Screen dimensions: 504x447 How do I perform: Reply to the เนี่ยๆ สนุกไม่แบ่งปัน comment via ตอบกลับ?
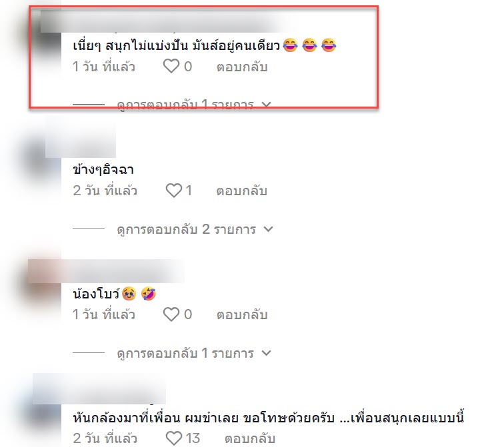point(242,67)
